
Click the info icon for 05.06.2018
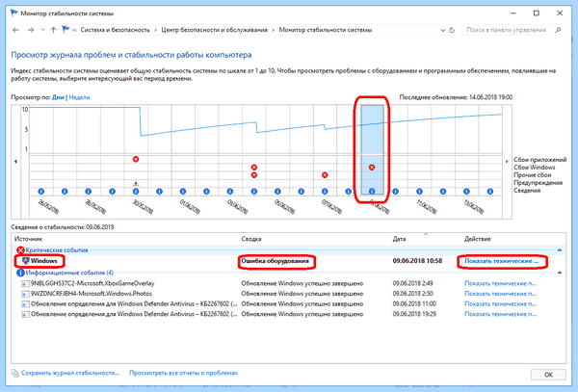coord(277,192)
